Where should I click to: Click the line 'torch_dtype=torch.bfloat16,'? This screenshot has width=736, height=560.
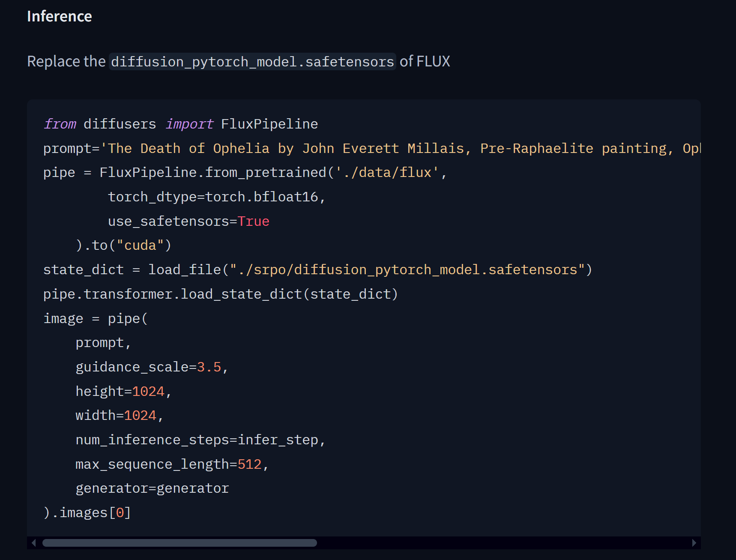coord(217,197)
